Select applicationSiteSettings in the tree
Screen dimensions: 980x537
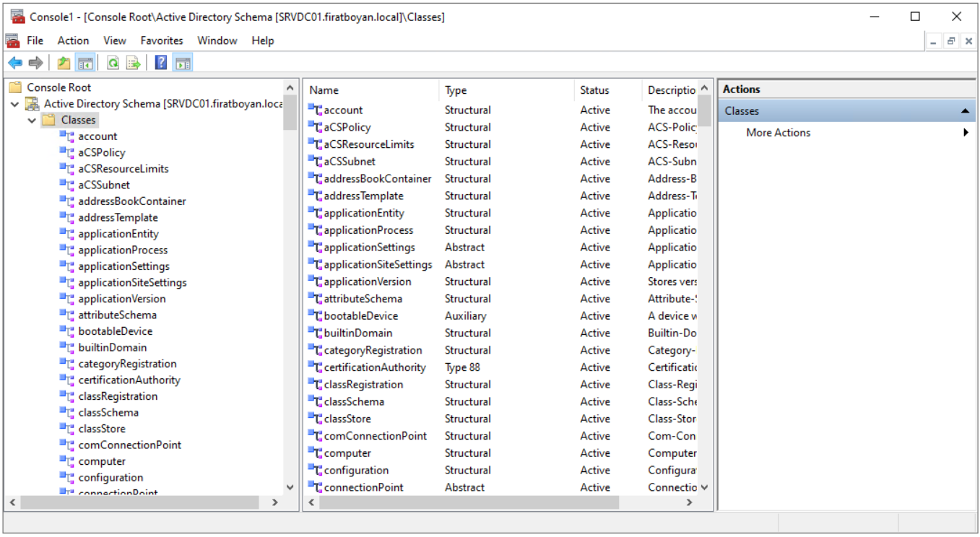[132, 282]
